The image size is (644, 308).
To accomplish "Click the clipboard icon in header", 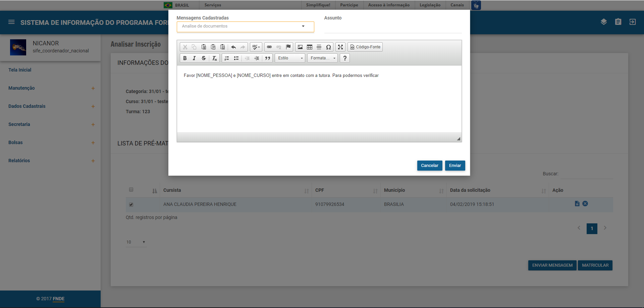I will (618, 22).
